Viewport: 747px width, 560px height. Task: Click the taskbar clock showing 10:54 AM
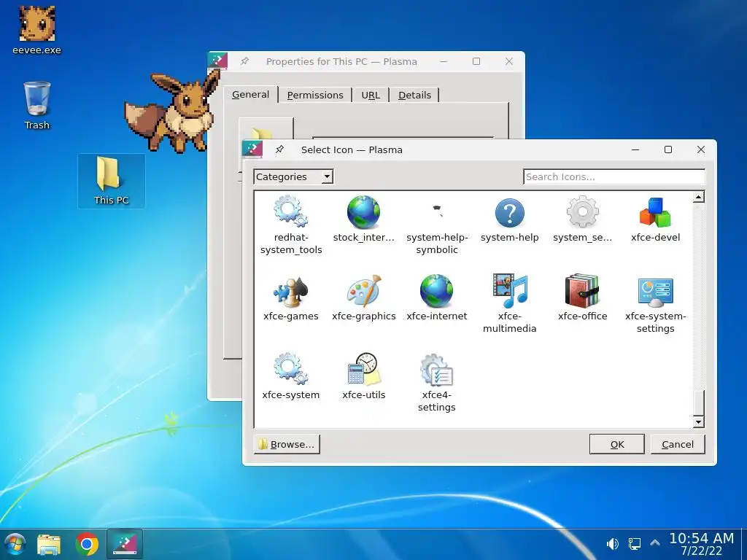[701, 544]
